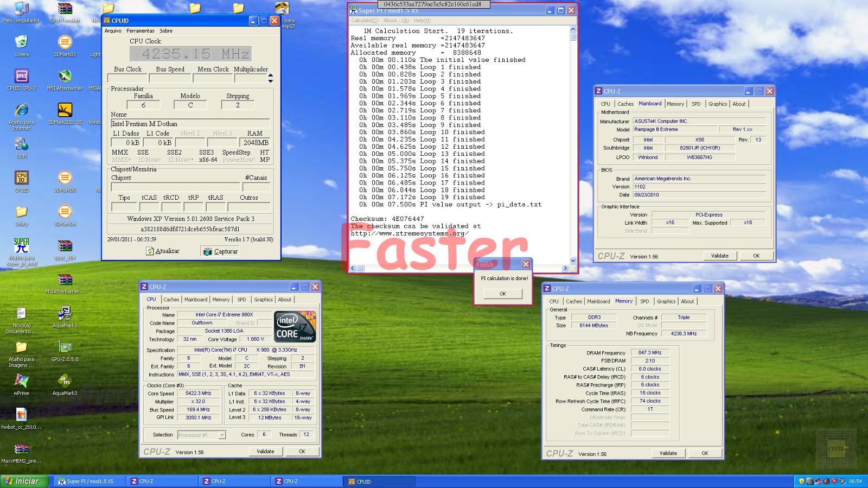This screenshot has width=868, height=488.
Task: Click Super PI vertical scrollbar down arrow
Action: point(573,261)
